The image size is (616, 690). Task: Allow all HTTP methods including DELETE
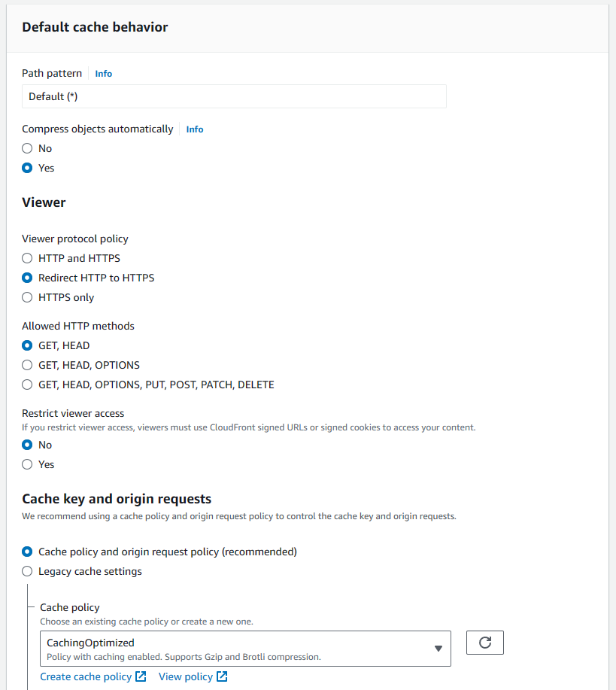click(26, 385)
